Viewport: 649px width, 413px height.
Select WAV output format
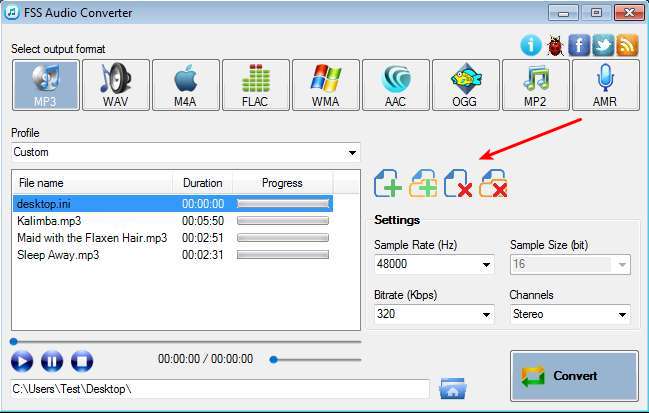point(116,85)
